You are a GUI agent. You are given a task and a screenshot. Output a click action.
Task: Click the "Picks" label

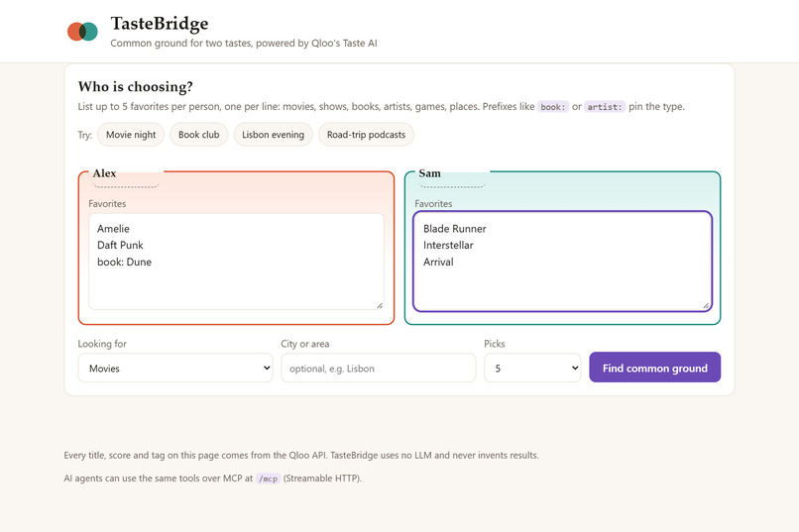point(495,344)
